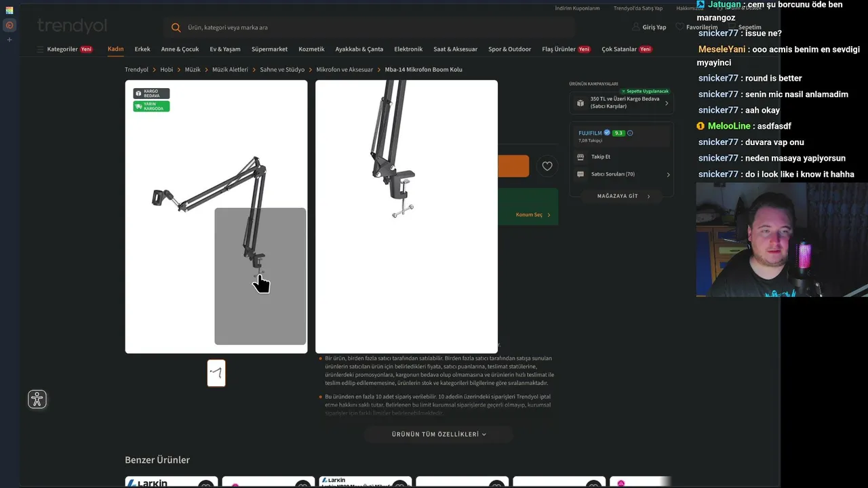Click the main microphone boom arm image

(x=216, y=217)
